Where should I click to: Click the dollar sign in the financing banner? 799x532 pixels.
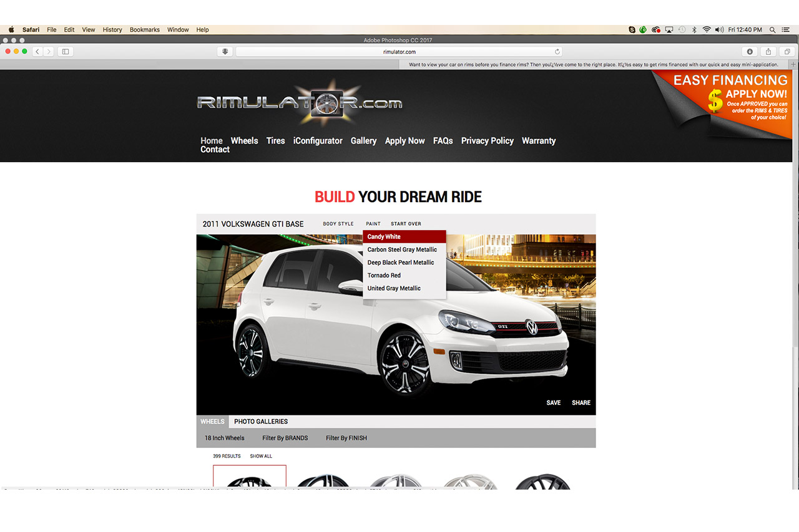(x=715, y=101)
